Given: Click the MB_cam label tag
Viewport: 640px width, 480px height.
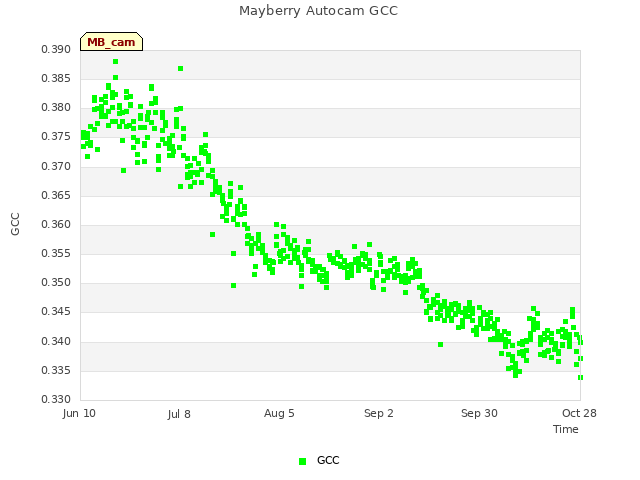Looking at the screenshot, I should point(111,42).
